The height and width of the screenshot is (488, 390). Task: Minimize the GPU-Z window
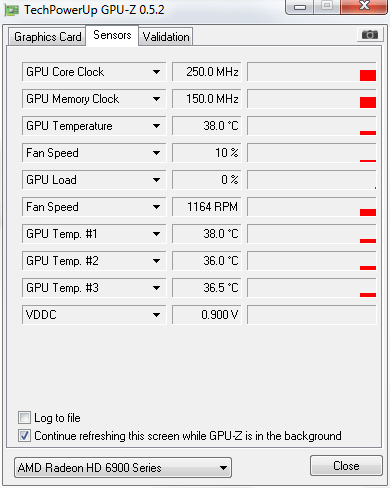(x=300, y=7)
